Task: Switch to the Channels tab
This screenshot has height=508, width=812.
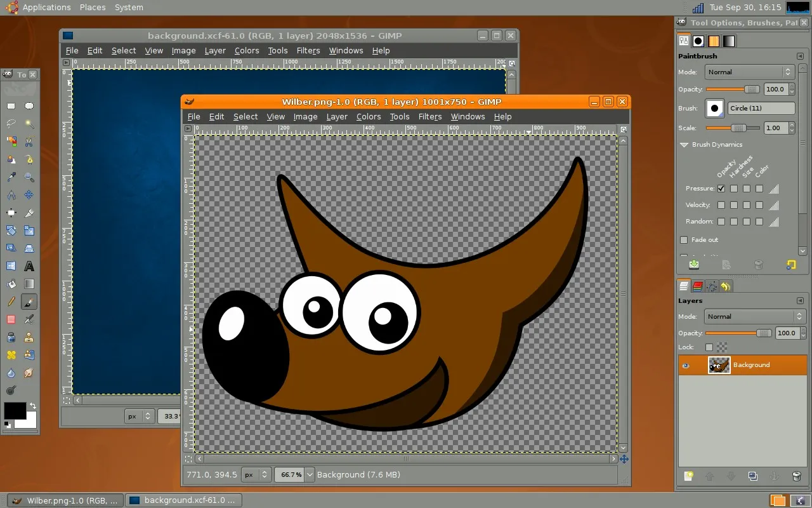Action: click(x=698, y=286)
